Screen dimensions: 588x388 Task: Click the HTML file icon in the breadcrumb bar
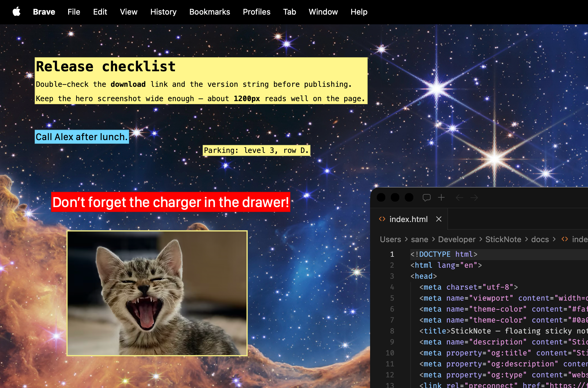[565, 239]
